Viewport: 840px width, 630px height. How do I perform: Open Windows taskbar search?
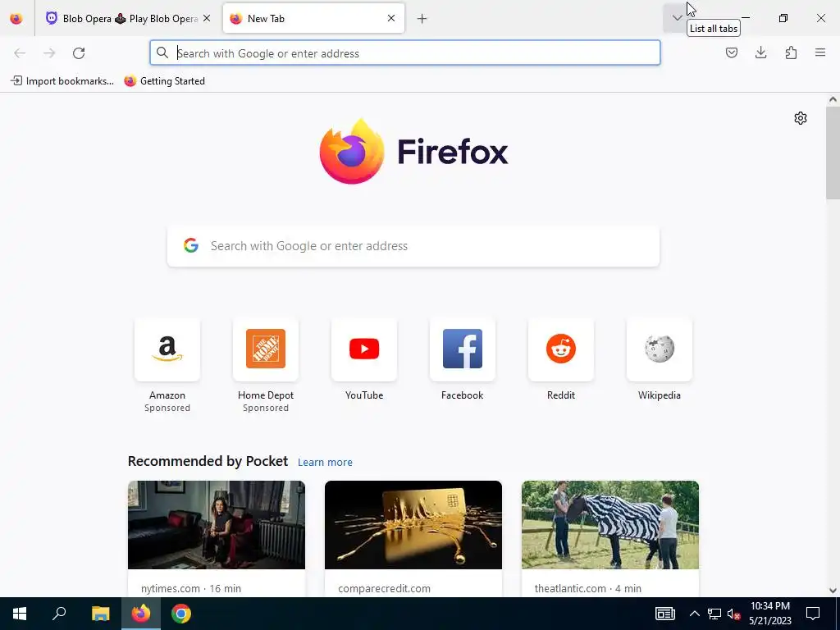pos(59,614)
